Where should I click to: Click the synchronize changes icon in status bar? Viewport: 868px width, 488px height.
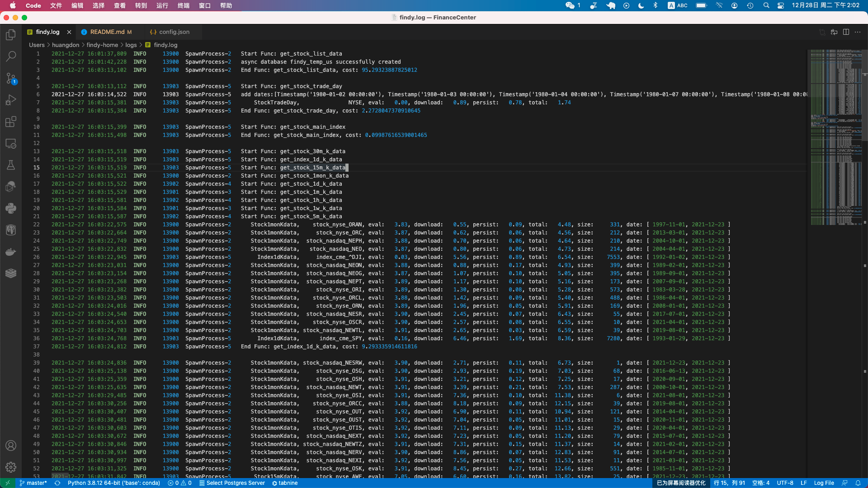(x=57, y=483)
